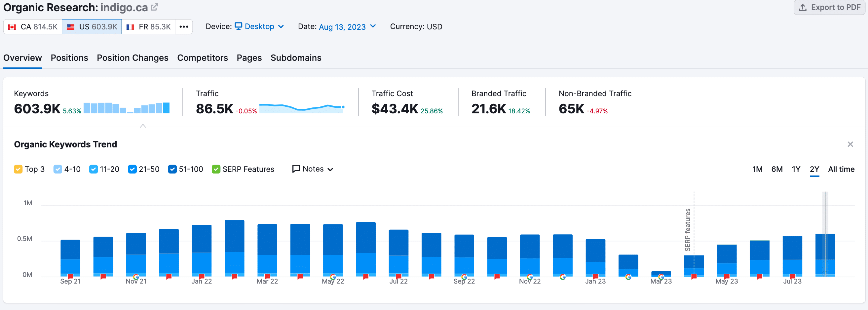
Task: Open indigo.ca external link icon
Action: click(154, 7)
